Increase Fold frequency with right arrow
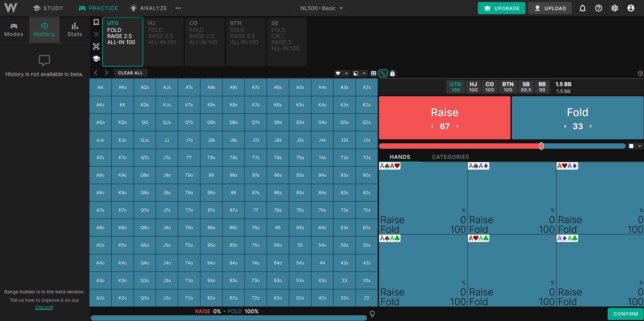644x321 pixels. coord(591,126)
